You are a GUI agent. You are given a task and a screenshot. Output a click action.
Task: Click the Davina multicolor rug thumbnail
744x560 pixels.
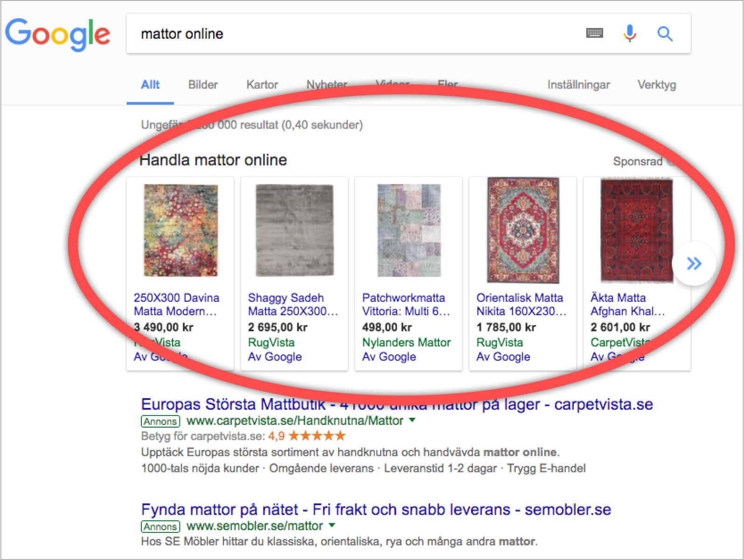click(x=181, y=230)
